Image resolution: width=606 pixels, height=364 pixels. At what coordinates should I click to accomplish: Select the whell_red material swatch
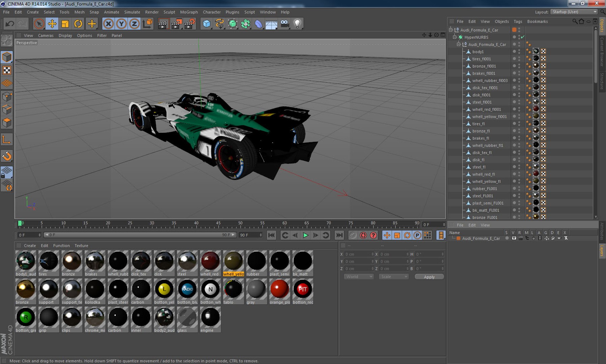click(210, 263)
